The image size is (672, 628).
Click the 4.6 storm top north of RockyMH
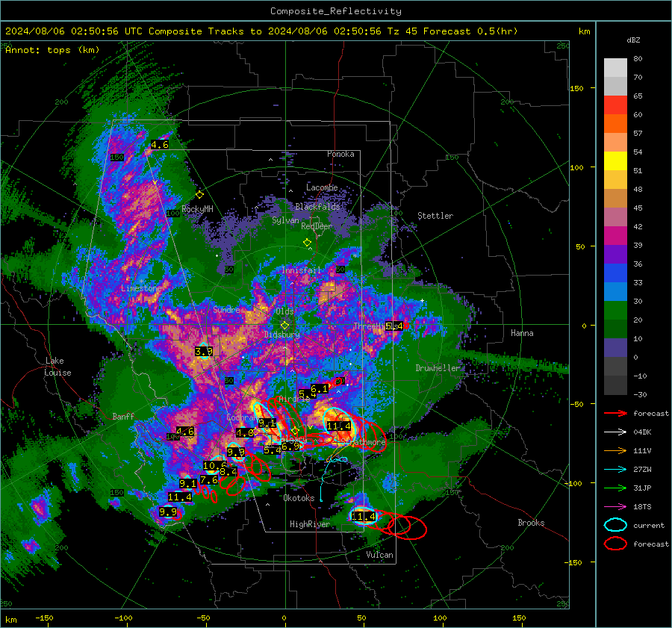pyautogui.click(x=160, y=145)
